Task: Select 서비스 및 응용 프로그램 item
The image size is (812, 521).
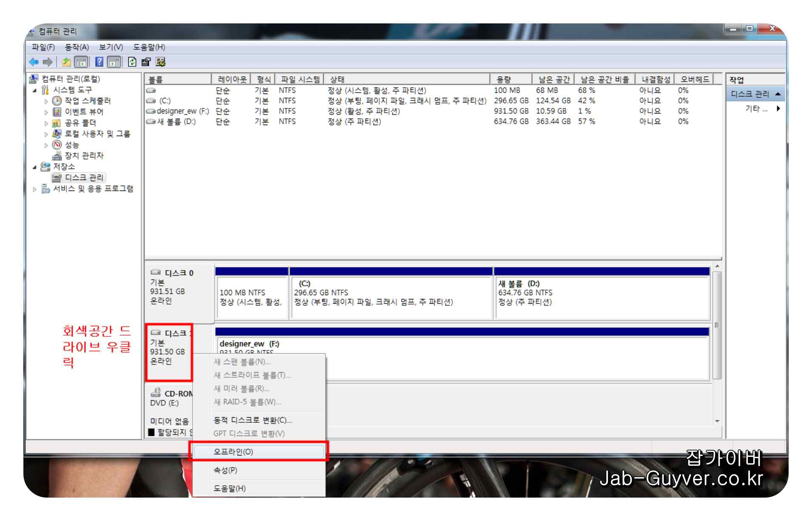Action: 93,189
